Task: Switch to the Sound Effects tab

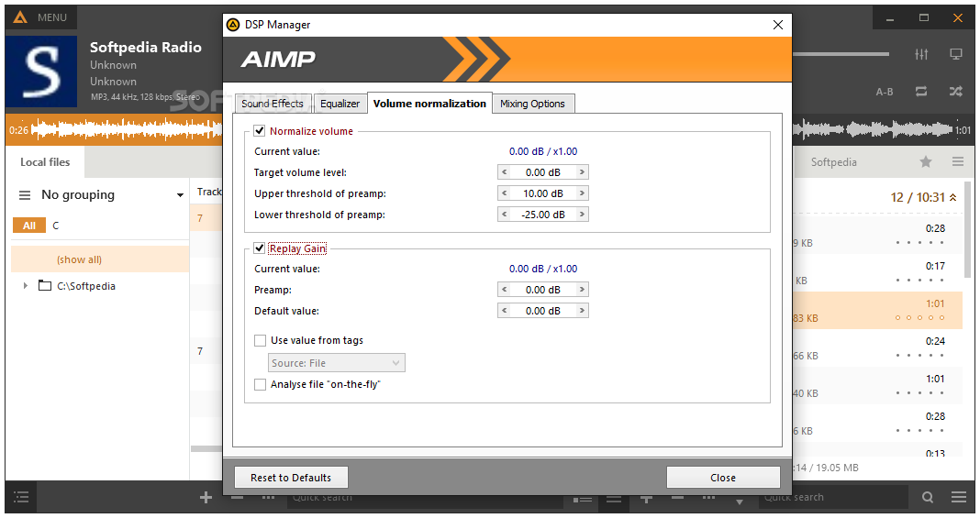Action: tap(273, 104)
